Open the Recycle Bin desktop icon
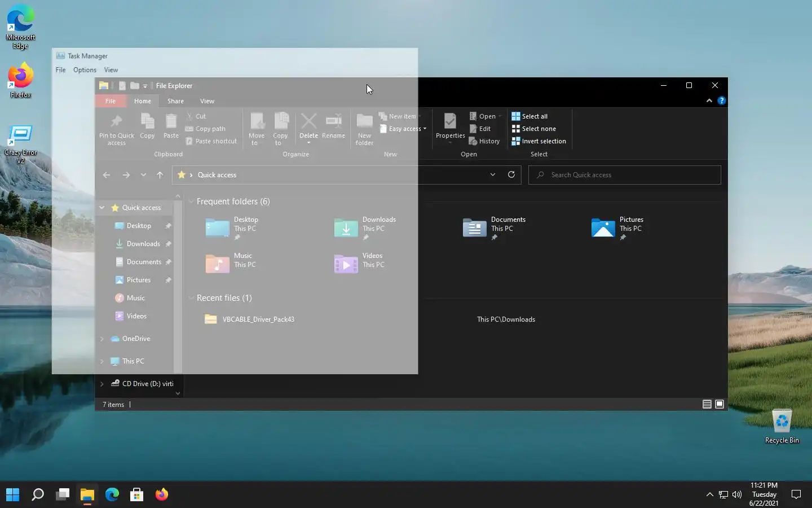812x508 pixels. pyautogui.click(x=782, y=426)
